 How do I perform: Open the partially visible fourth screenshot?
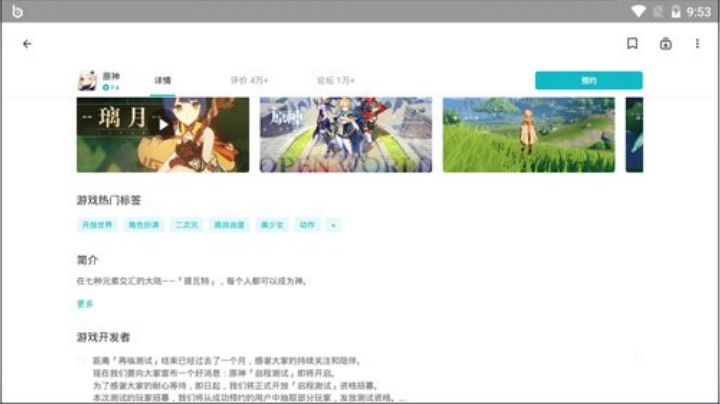(634, 135)
